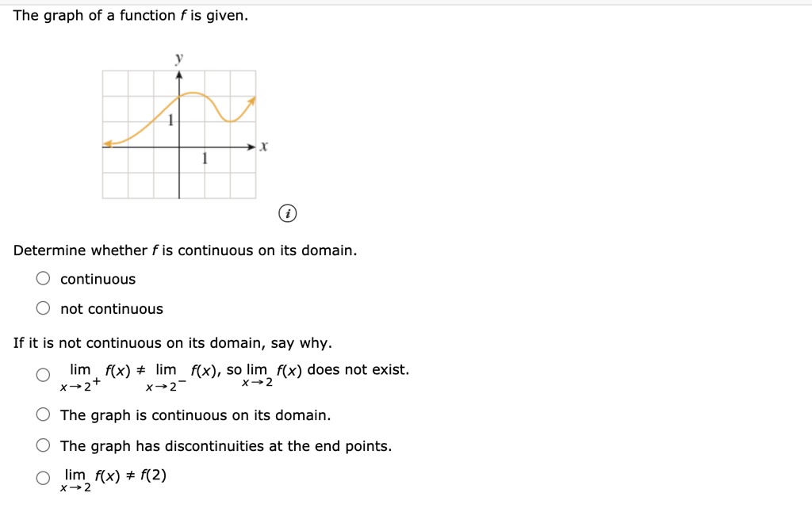The width and height of the screenshot is (812, 527).
Task: Click the circled "i" information symbol
Action: (x=288, y=213)
